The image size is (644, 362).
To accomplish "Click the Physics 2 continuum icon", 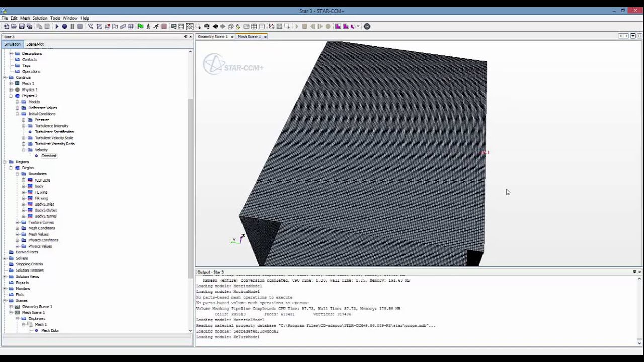I will [17, 96].
